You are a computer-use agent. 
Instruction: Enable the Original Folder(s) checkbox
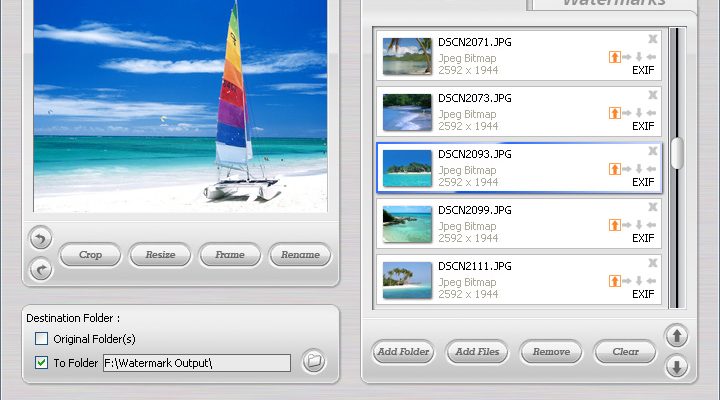(41, 339)
